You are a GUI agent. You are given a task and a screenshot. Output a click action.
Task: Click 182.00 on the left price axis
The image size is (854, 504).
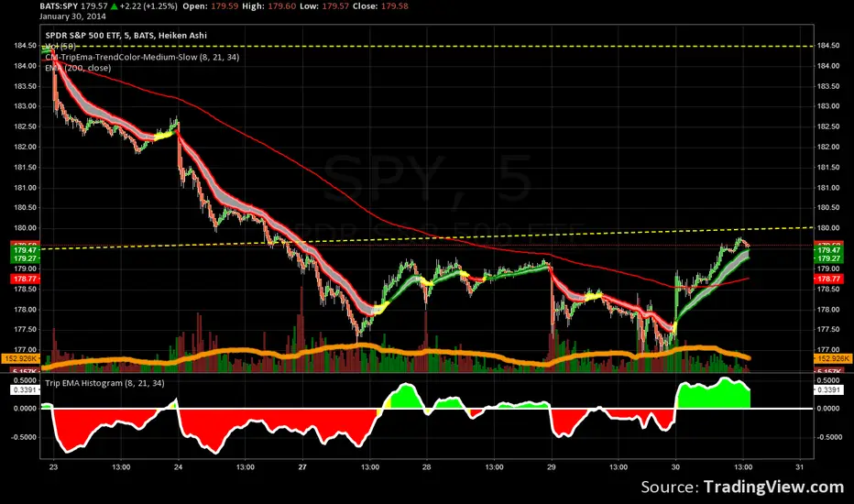pyautogui.click(x=25, y=148)
